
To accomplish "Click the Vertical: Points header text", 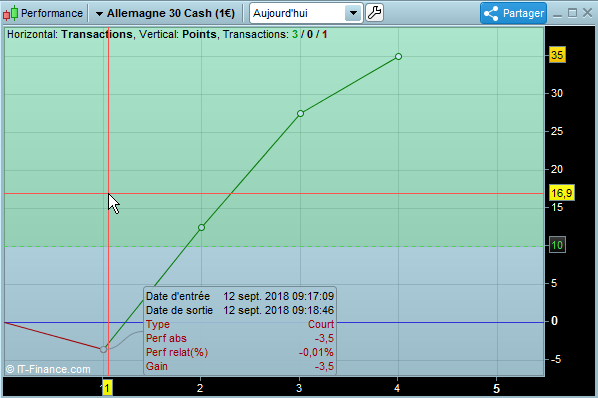I will [x=178, y=34].
